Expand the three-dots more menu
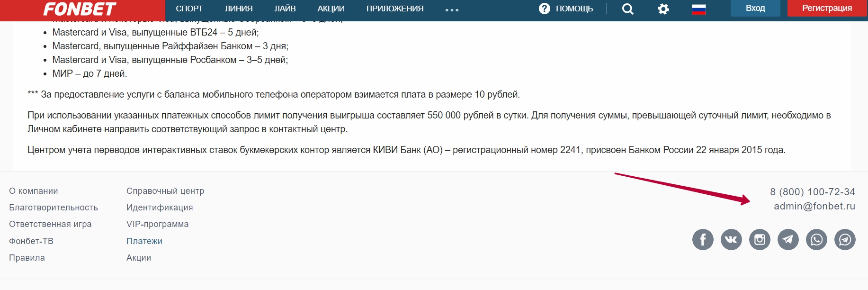The height and width of the screenshot is (290, 868). point(452,9)
